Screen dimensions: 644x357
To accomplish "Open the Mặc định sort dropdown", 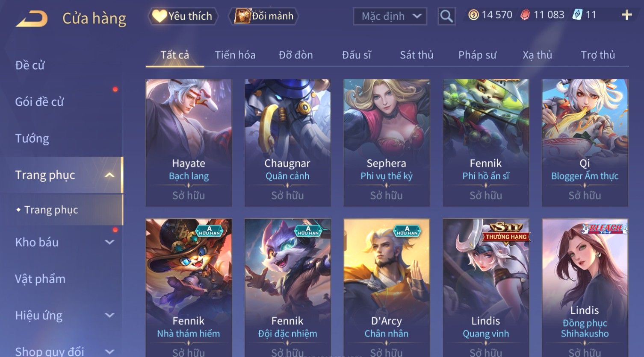I will [x=390, y=16].
